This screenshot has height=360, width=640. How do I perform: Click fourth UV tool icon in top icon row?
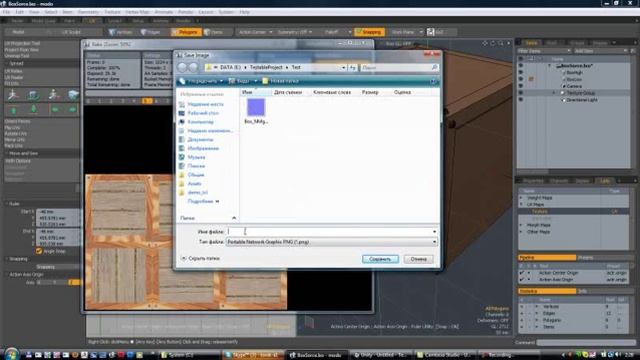(73, 95)
